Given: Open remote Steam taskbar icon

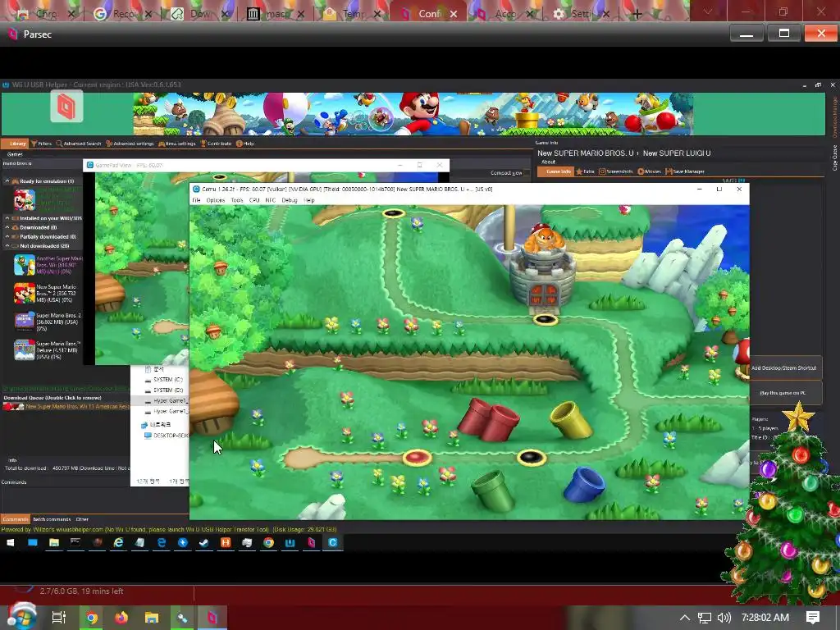Looking at the screenshot, I should point(204,543).
